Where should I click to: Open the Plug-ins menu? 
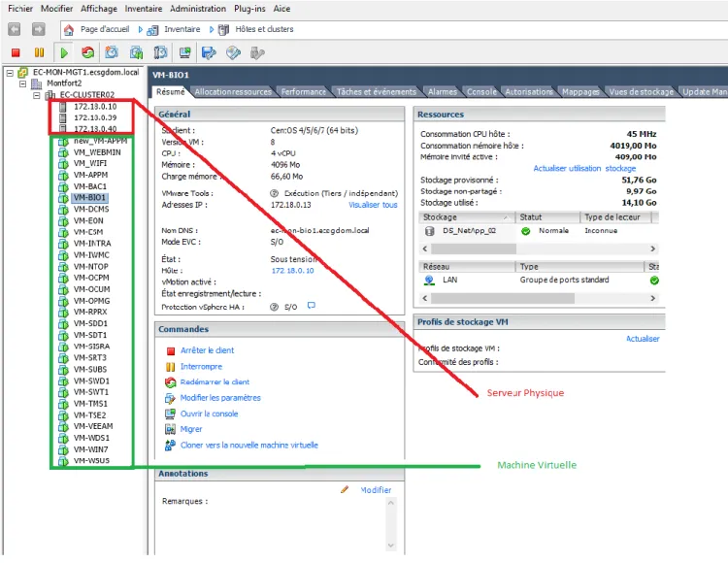click(x=249, y=9)
